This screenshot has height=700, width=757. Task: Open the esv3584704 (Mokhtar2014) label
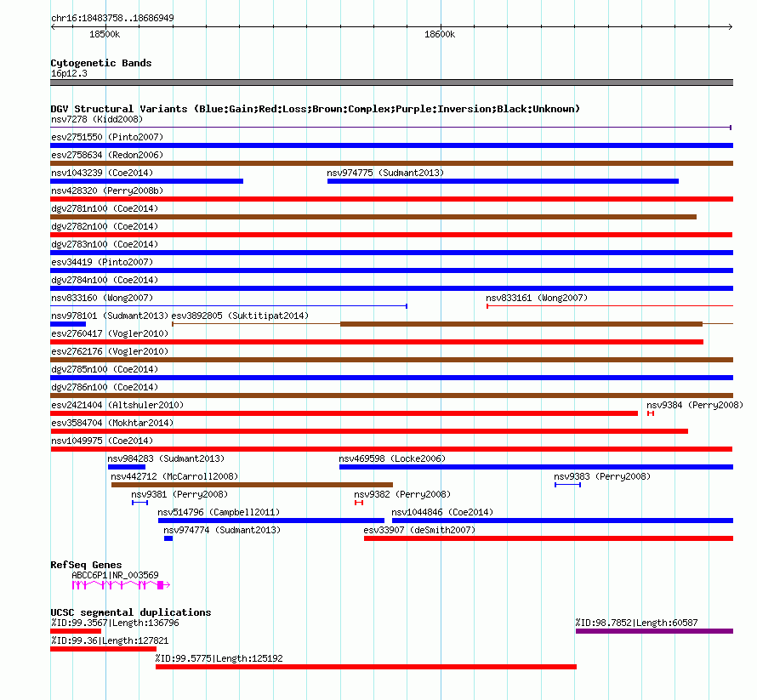pos(112,423)
